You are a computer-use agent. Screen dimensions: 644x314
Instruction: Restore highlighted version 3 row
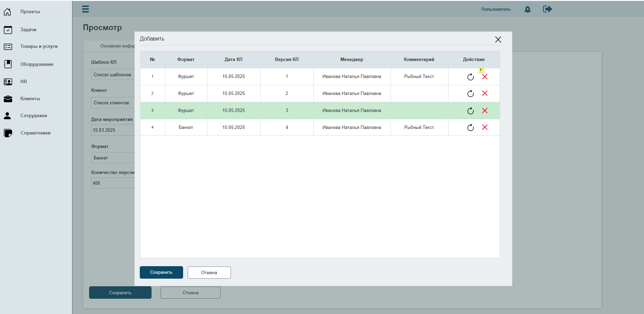(470, 111)
